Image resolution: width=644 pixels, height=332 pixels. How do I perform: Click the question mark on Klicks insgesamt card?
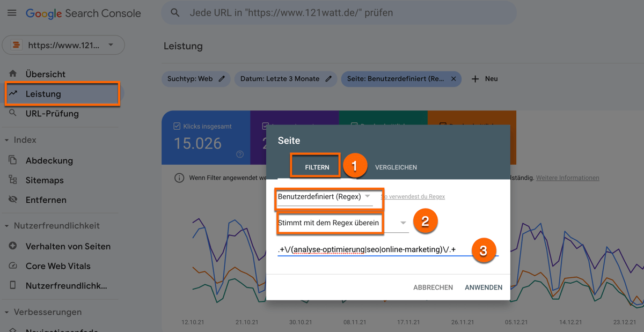[x=239, y=155]
